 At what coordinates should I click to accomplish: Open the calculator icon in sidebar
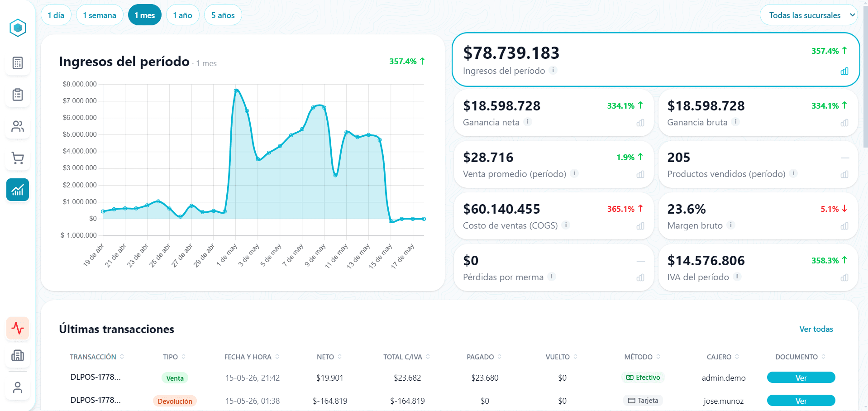tap(18, 63)
